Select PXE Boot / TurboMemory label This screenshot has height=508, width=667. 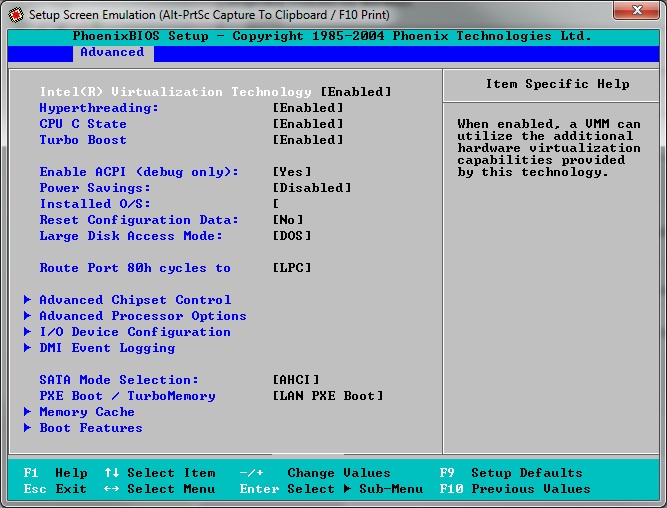pos(127,396)
